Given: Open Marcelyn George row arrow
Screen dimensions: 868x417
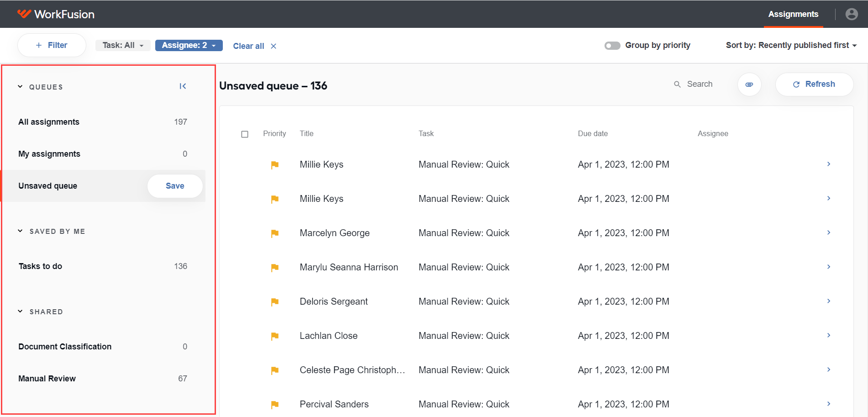Looking at the screenshot, I should [x=829, y=232].
